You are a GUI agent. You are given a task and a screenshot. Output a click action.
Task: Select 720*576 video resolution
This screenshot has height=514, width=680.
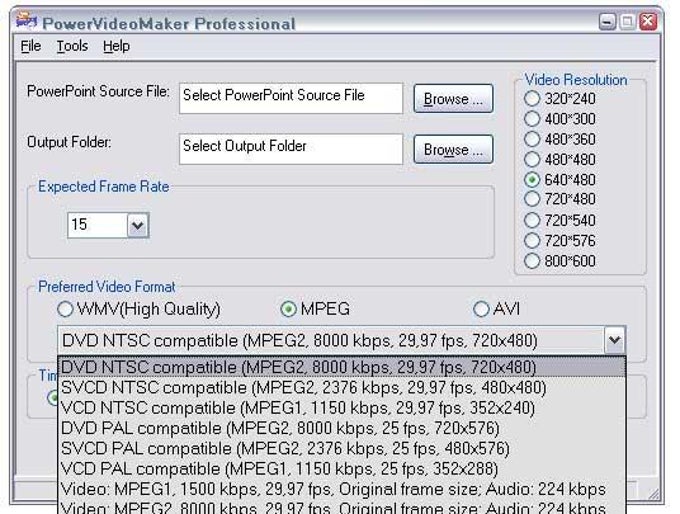click(x=560, y=241)
